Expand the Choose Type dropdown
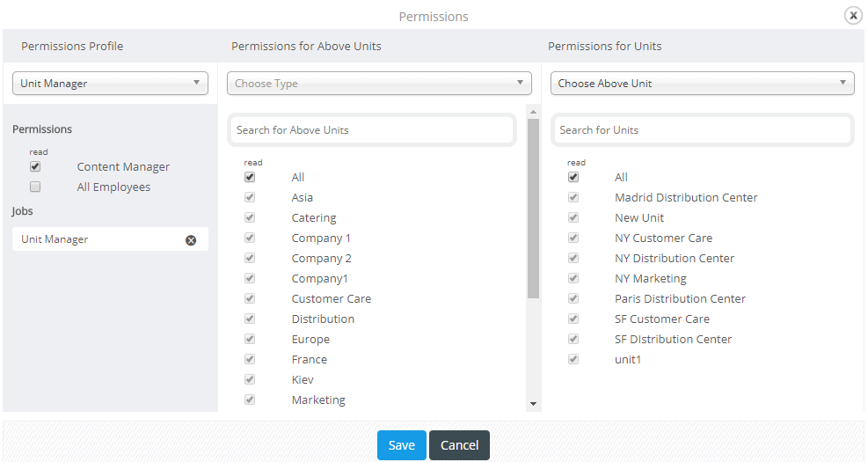868x462 pixels. click(x=379, y=83)
